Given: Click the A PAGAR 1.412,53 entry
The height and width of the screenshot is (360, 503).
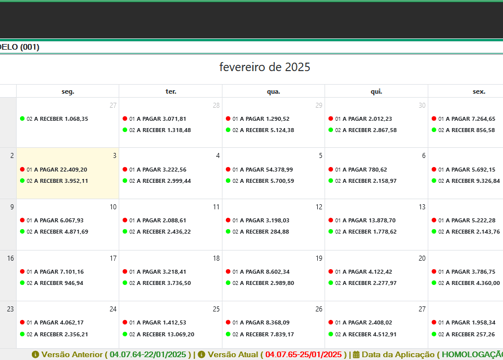Looking at the screenshot, I should tap(154, 322).
